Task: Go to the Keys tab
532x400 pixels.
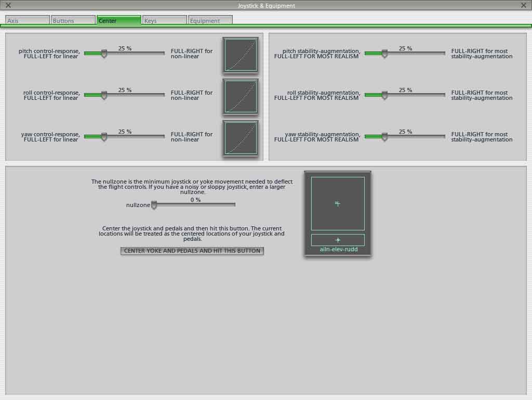Action: (x=165, y=20)
